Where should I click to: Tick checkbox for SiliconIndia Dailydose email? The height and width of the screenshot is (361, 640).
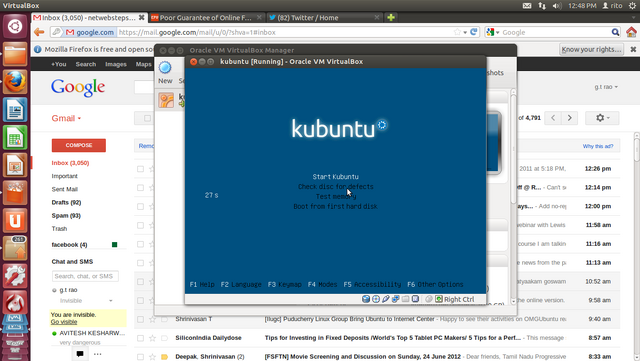click(x=140, y=338)
